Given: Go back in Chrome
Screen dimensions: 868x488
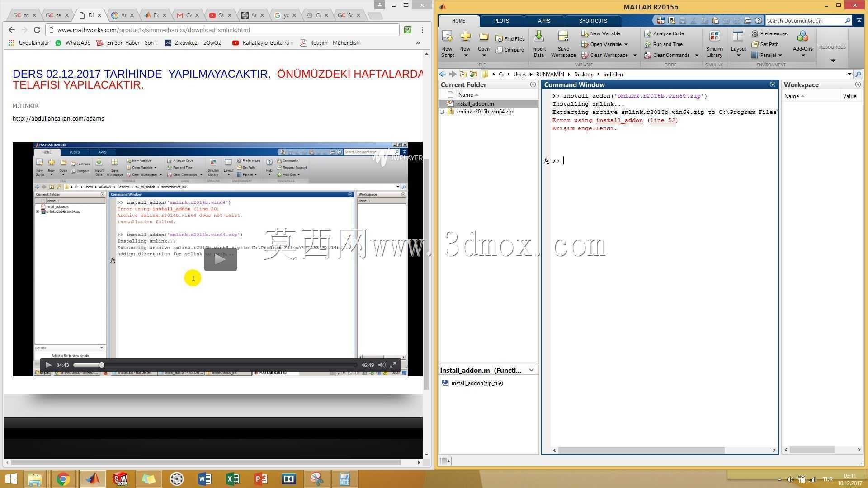Looking at the screenshot, I should click(12, 30).
